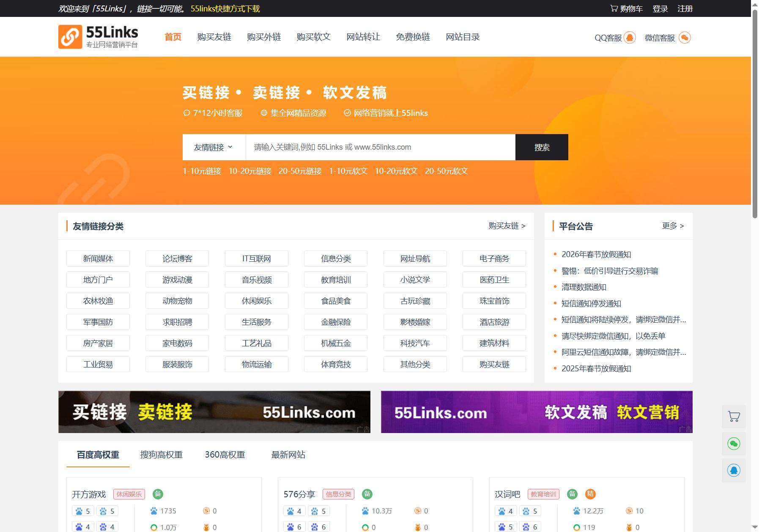This screenshot has height=532, width=759.
Task: Switch to the 搜狗高权重 tab
Action: pyautogui.click(x=162, y=455)
